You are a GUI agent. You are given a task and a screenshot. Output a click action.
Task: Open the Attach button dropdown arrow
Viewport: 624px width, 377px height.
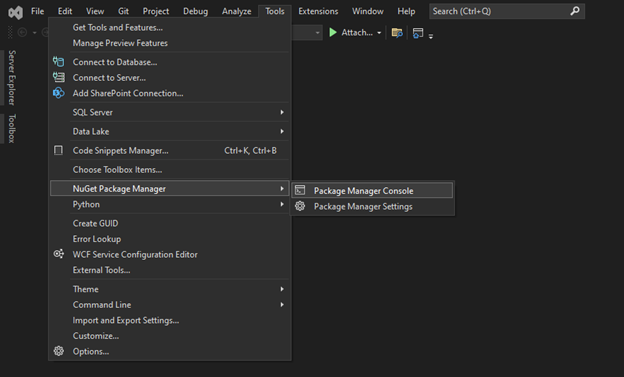[379, 33]
